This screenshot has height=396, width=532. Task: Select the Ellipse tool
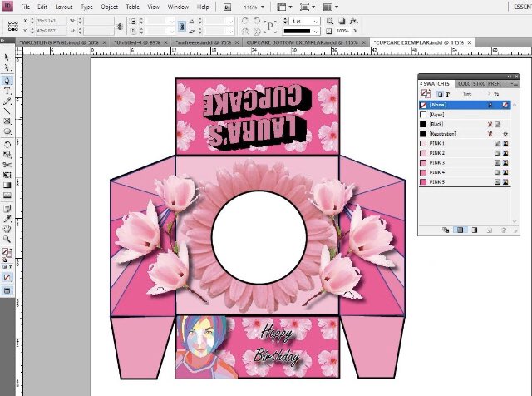[7, 131]
